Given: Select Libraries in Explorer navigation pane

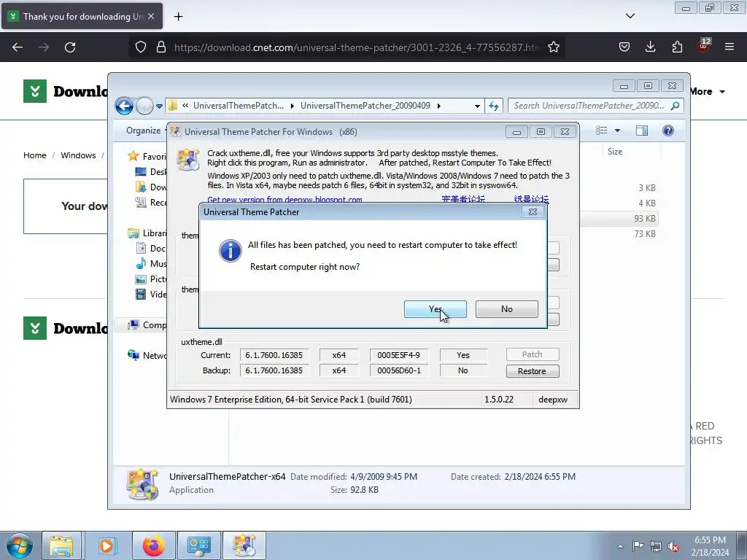Looking at the screenshot, I should [147, 233].
